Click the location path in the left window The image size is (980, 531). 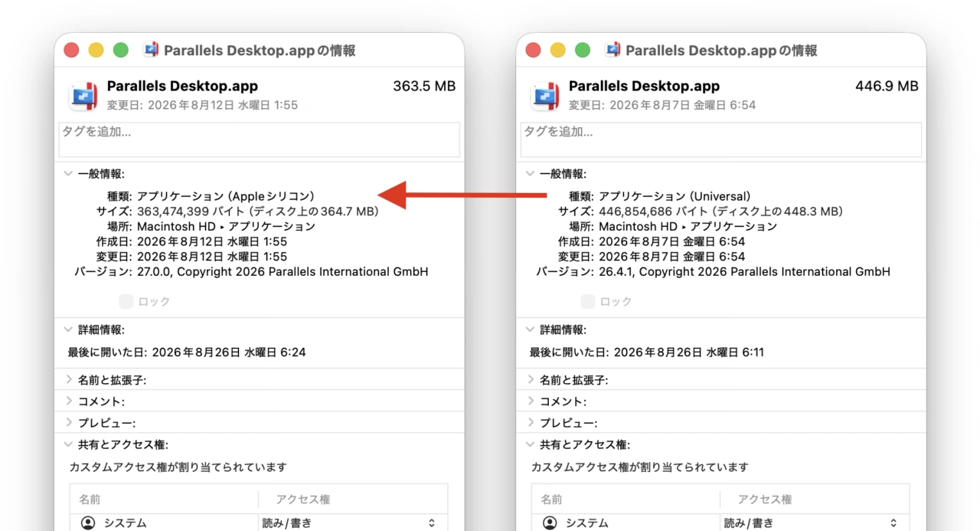pos(226,226)
